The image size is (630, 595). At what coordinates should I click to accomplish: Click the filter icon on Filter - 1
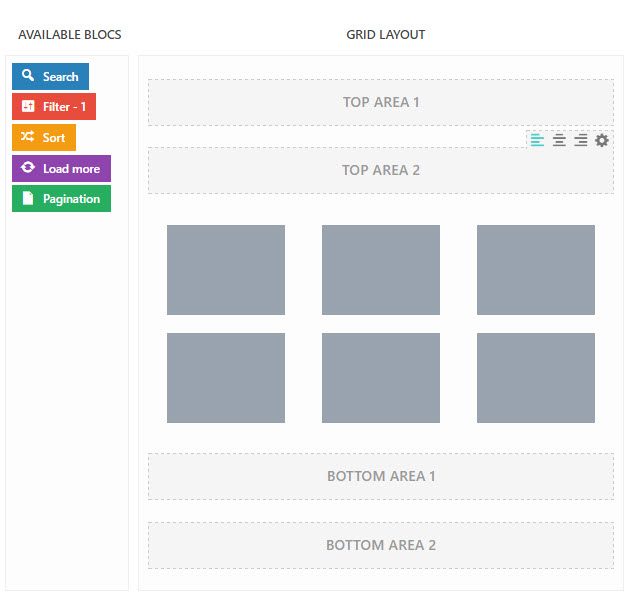28,106
